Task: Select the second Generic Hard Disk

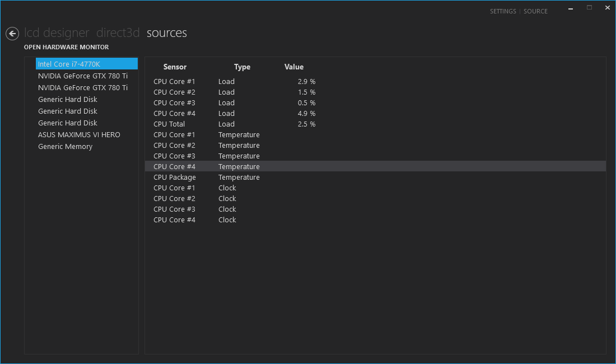Action: pos(87,111)
